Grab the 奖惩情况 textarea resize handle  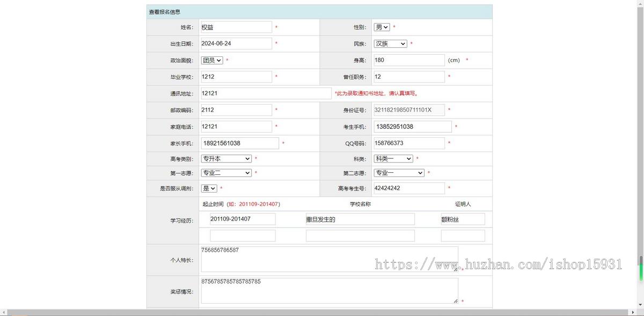pyautogui.click(x=456, y=301)
